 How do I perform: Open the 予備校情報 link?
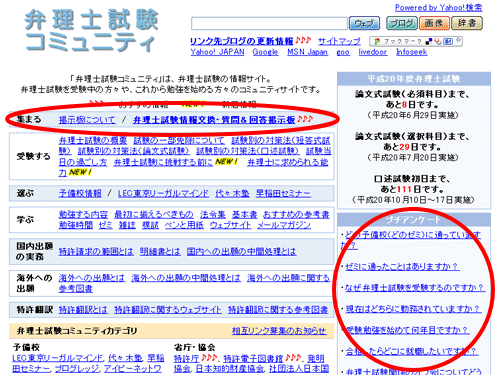(x=80, y=193)
